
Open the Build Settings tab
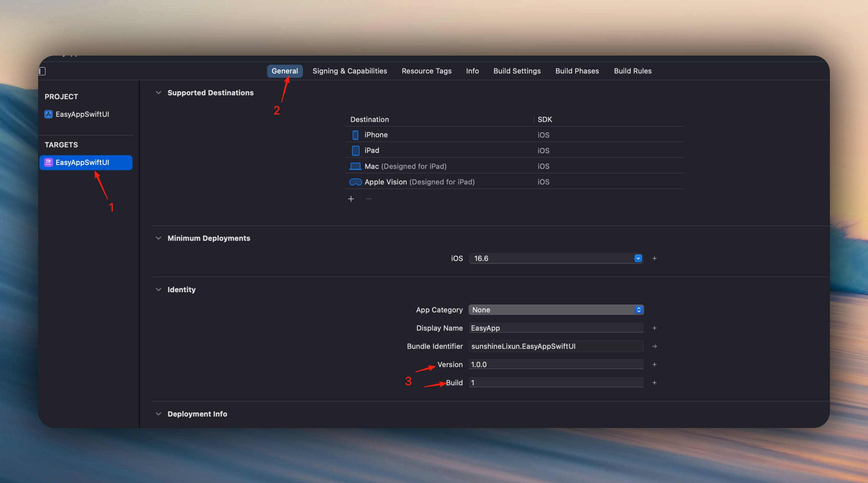517,71
